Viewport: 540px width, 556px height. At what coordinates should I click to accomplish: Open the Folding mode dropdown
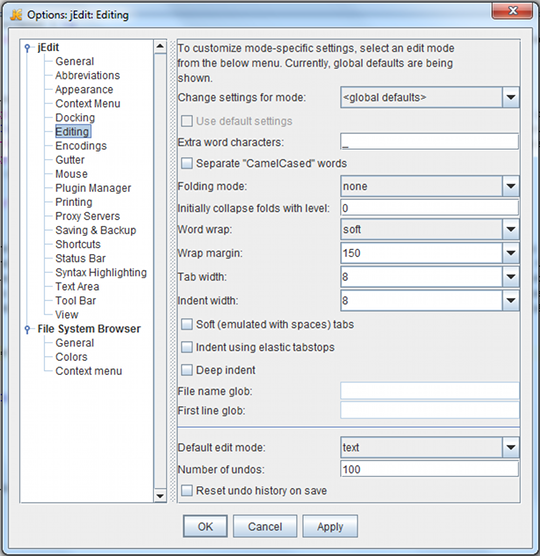point(429,186)
